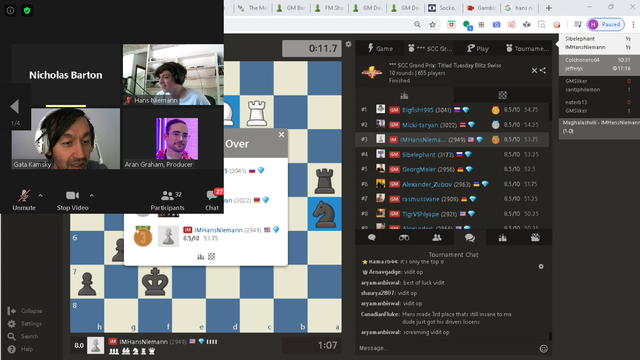Open a new browser tab

click(549, 8)
